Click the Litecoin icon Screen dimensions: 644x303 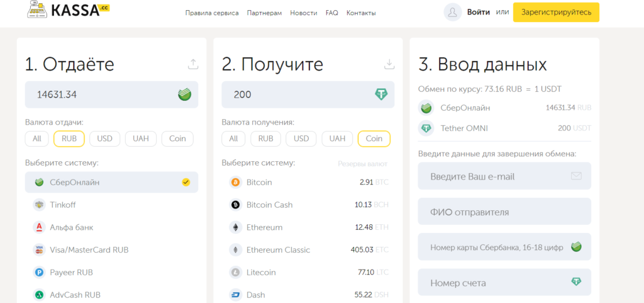coord(235,272)
